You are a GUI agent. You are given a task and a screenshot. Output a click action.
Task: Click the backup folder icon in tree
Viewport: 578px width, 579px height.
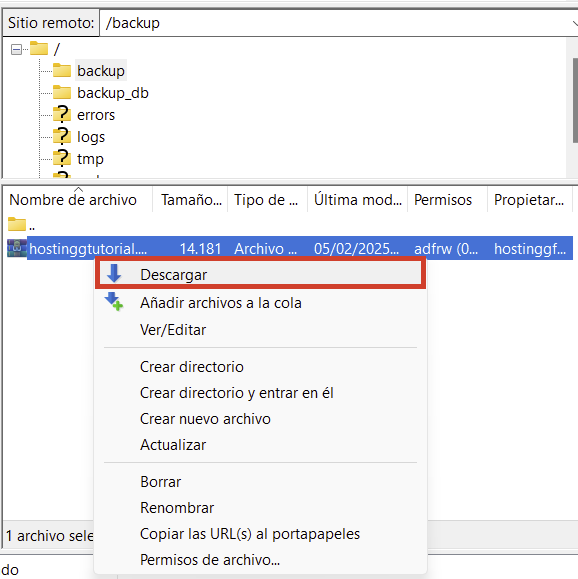point(62,70)
